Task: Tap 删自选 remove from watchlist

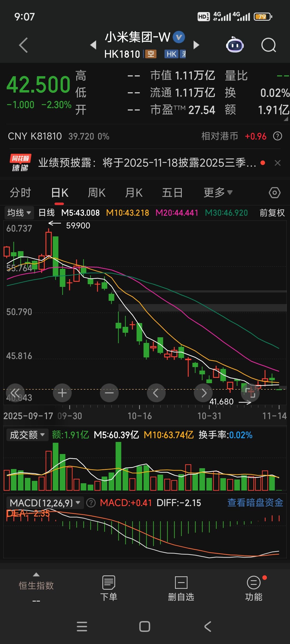Action: pos(181,588)
